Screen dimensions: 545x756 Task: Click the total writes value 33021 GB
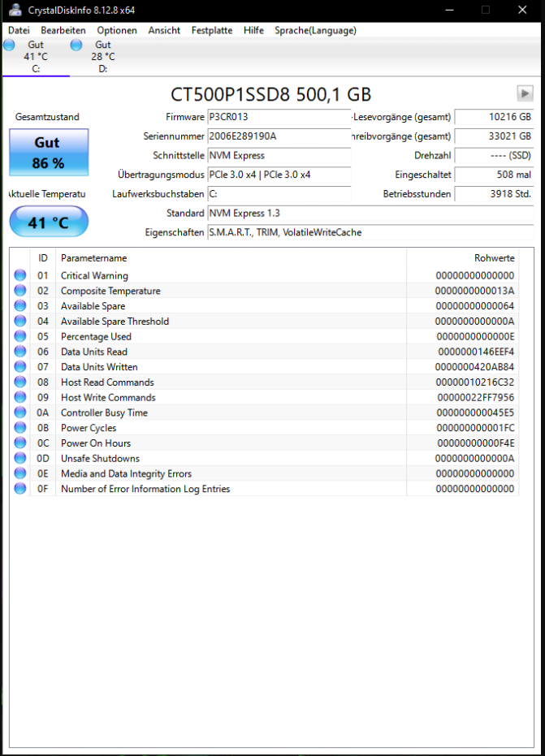[494, 136]
